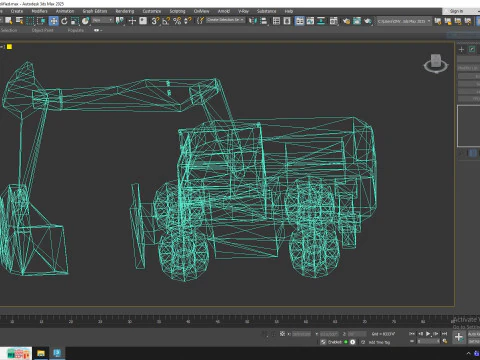Open Rendered Frame Window
This screenshot has height=360, width=480.
click(x=357, y=21)
